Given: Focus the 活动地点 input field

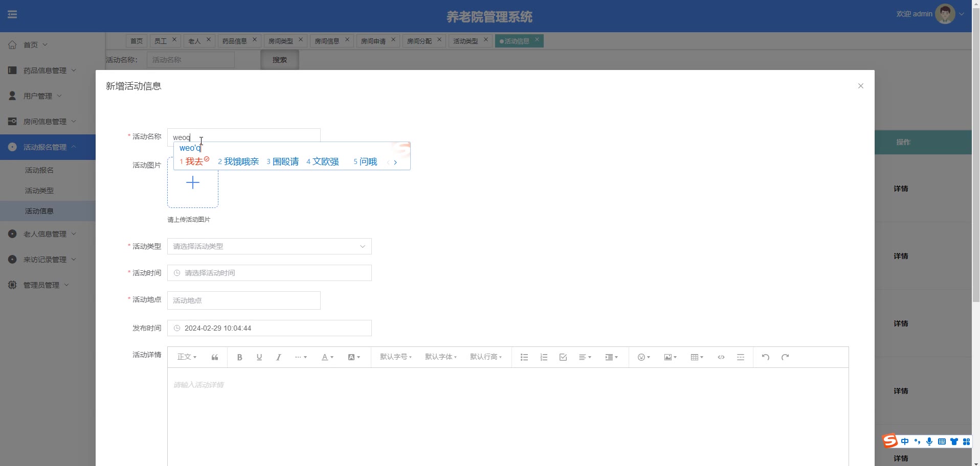Looking at the screenshot, I should [244, 300].
